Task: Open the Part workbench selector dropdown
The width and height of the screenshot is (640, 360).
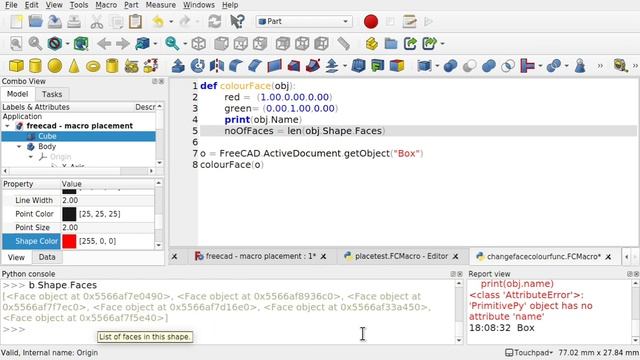Action: (x=304, y=21)
